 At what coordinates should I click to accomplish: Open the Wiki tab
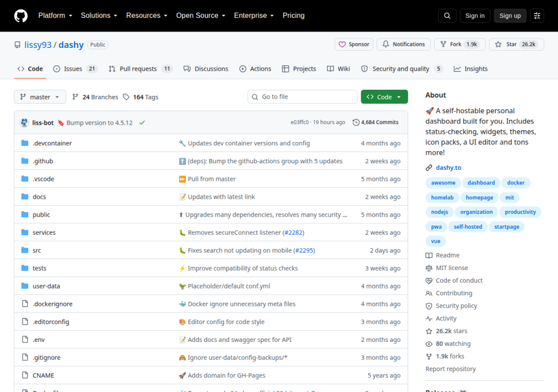point(338,69)
